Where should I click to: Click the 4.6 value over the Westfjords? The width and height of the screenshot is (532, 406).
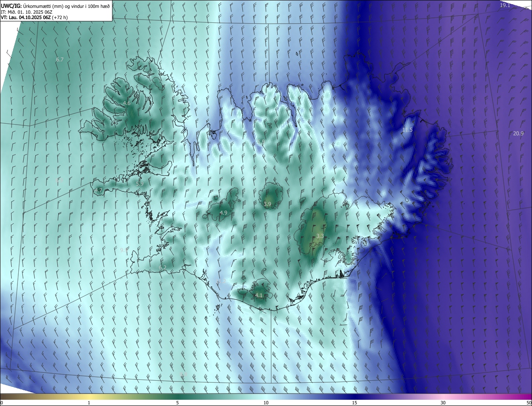click(x=127, y=103)
